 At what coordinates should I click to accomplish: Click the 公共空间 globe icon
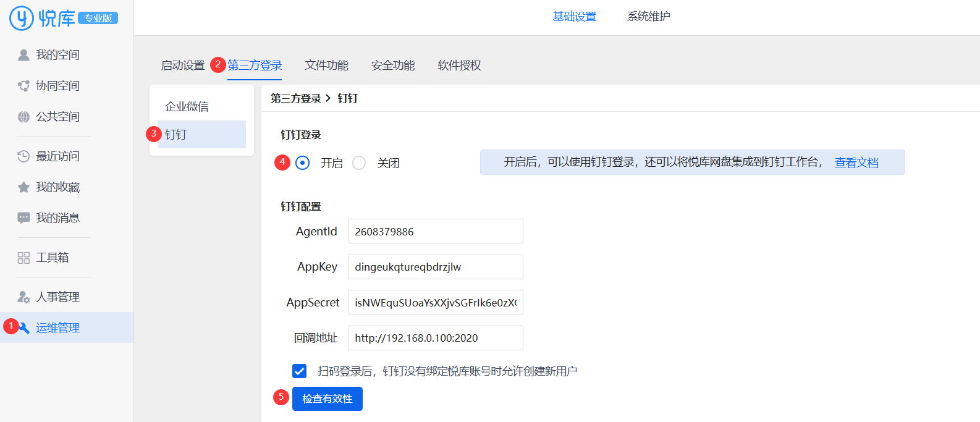(x=23, y=117)
